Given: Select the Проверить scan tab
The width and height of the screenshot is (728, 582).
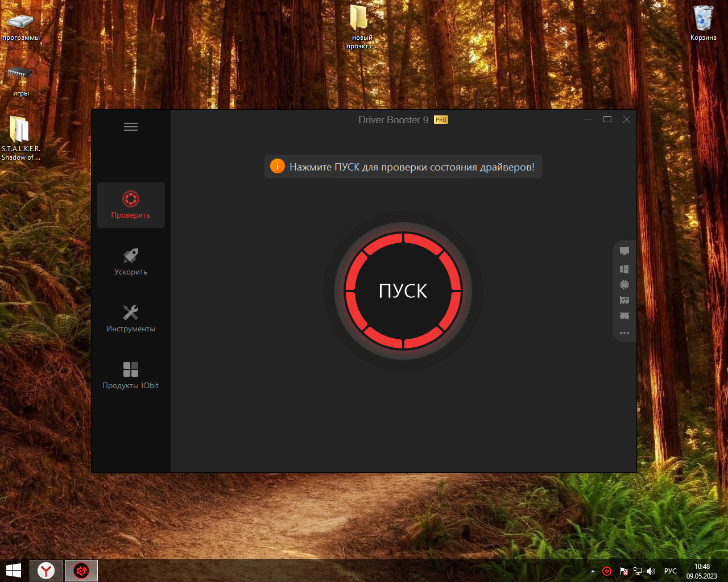Looking at the screenshot, I should [x=131, y=205].
